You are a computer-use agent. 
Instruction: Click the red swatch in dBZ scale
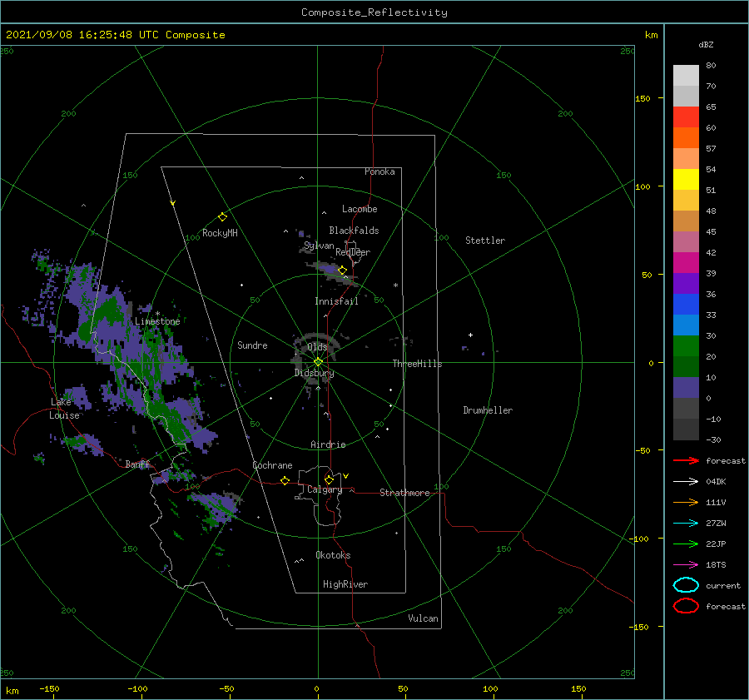(686, 117)
